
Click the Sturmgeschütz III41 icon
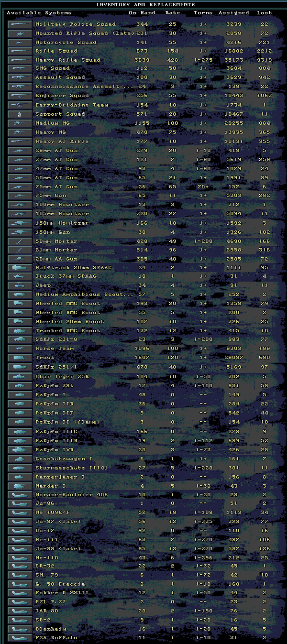pyautogui.click(x=20, y=468)
